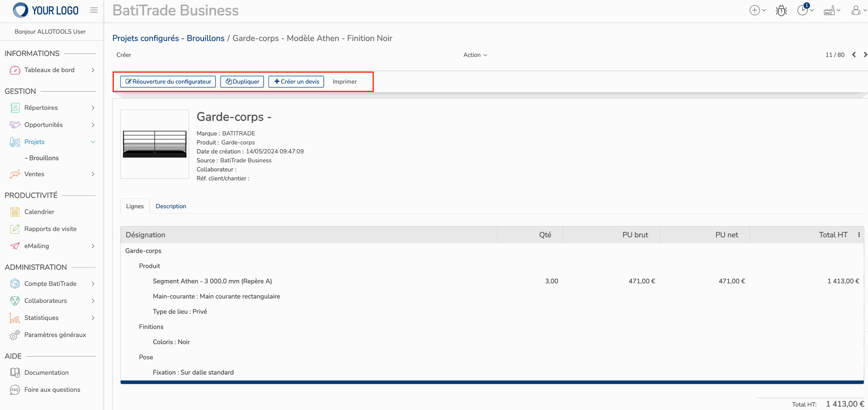Go to next record arrow

pos(865,55)
